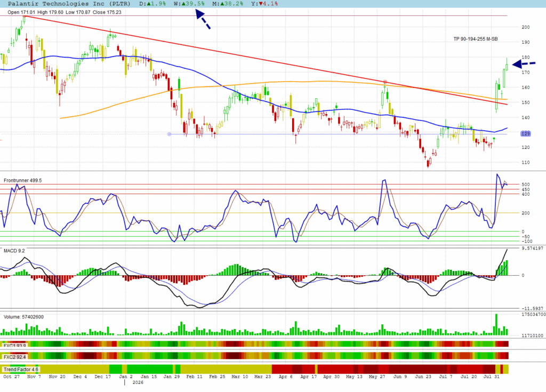
Task: Click the daily change D:1.9% value
Action: (x=152, y=4)
